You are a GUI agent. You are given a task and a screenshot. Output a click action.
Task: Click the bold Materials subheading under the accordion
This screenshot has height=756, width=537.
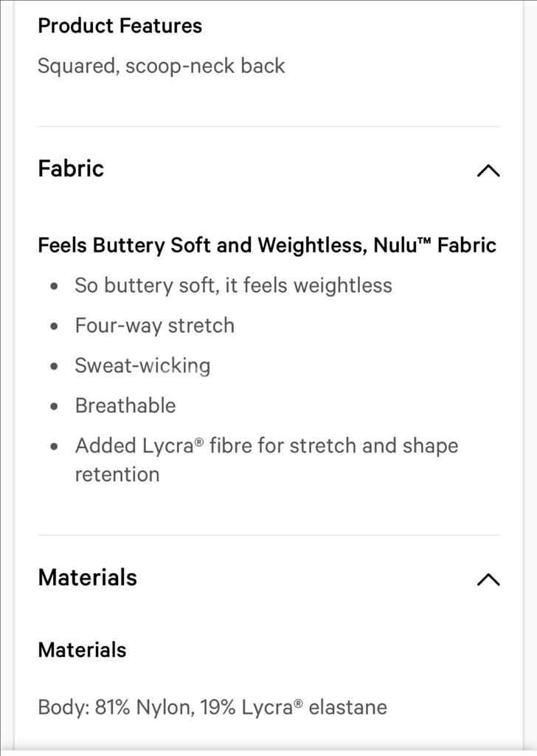click(82, 650)
